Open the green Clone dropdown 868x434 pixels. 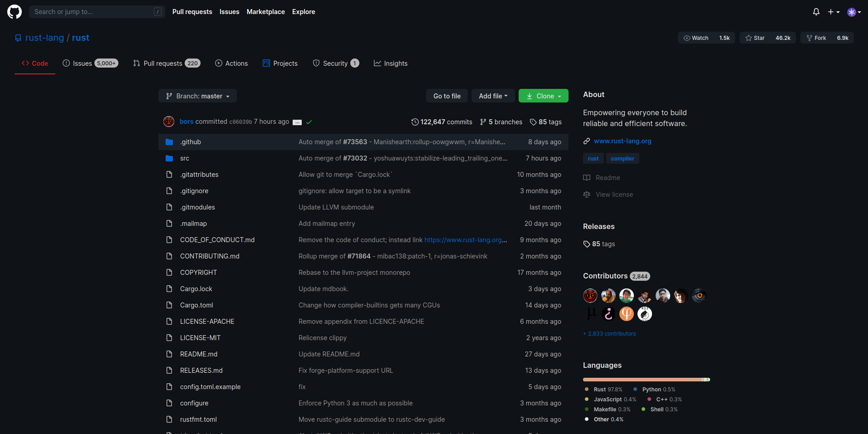544,96
